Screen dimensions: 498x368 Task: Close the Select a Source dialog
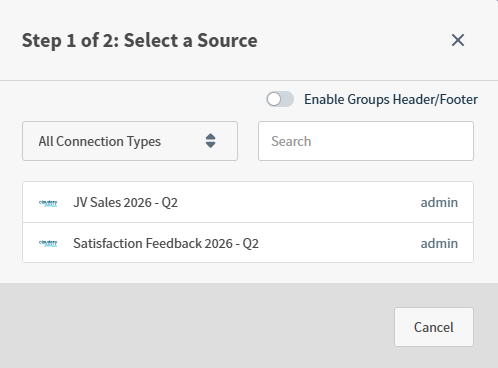(458, 40)
